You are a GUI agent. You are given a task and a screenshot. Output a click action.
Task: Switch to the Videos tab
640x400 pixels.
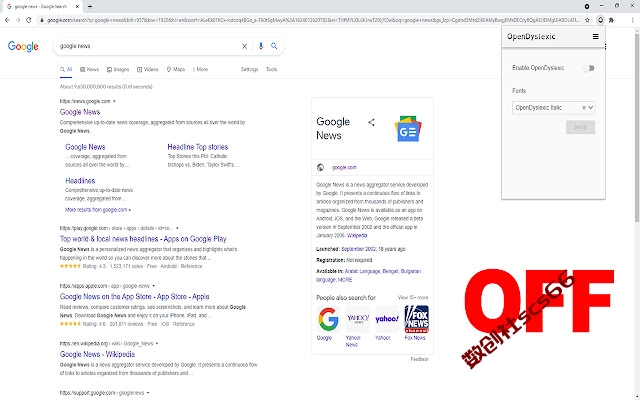(x=148, y=69)
